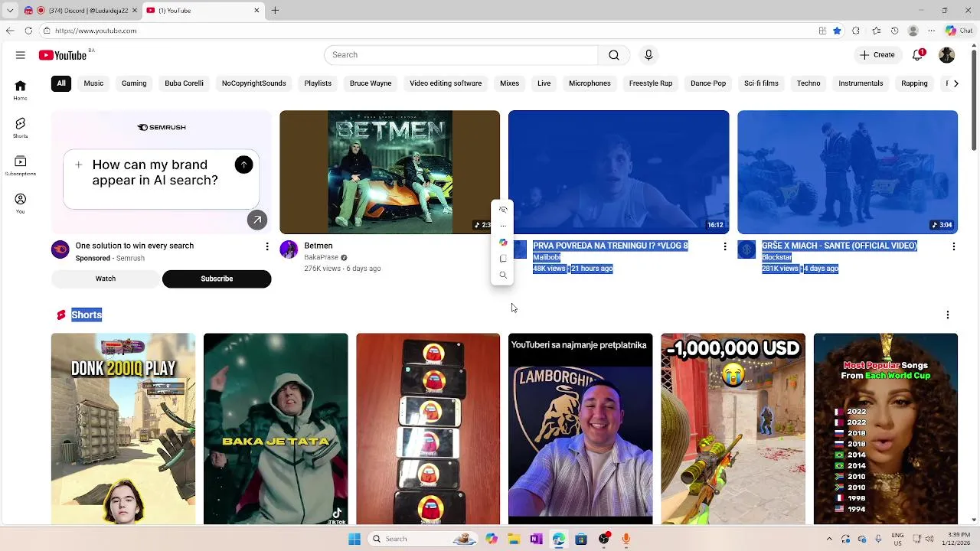This screenshot has height=551, width=980.
Task: Start voice search with microphone icon
Action: click(648, 55)
